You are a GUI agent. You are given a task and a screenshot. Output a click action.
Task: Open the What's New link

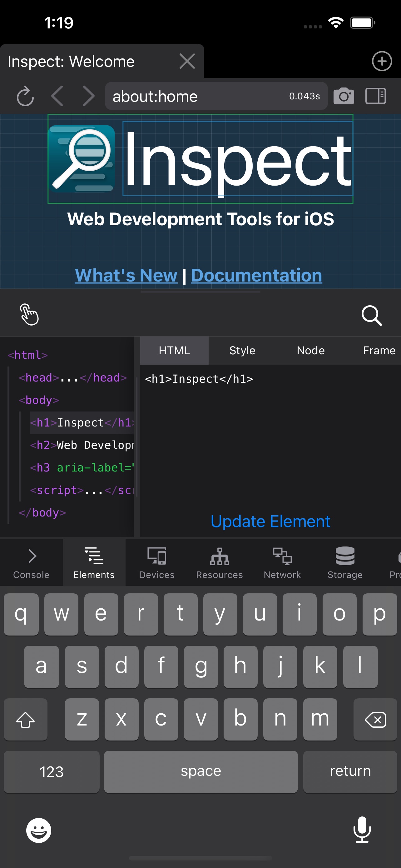tap(126, 275)
